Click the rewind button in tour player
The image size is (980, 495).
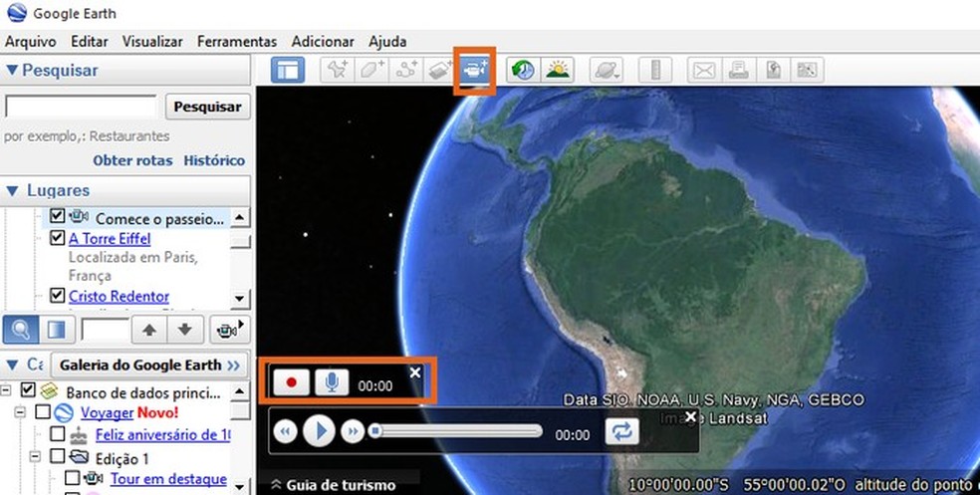(x=286, y=431)
